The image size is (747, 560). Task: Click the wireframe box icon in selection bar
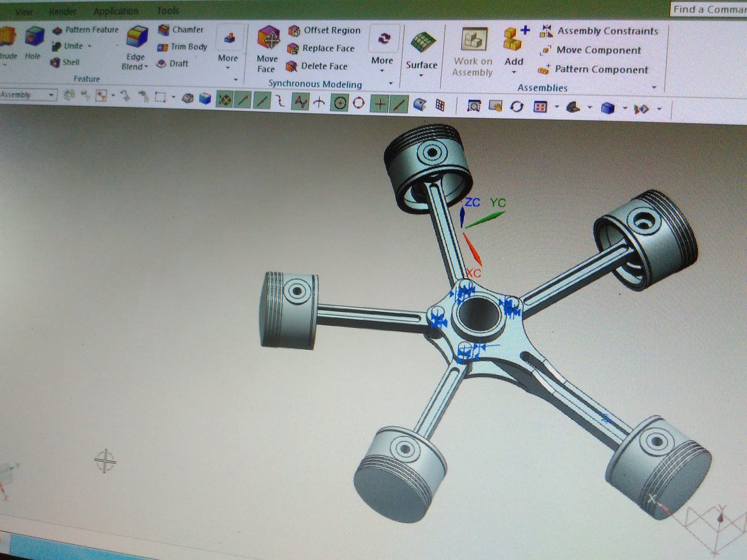tap(188, 99)
